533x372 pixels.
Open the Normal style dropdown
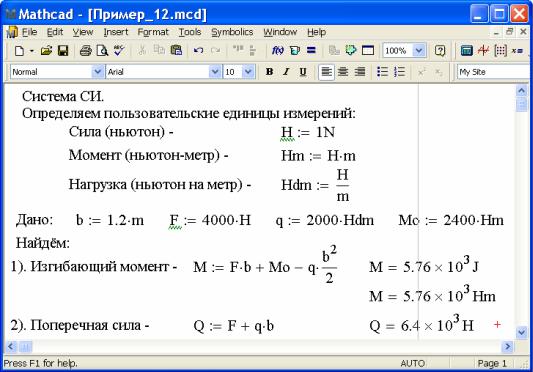98,72
